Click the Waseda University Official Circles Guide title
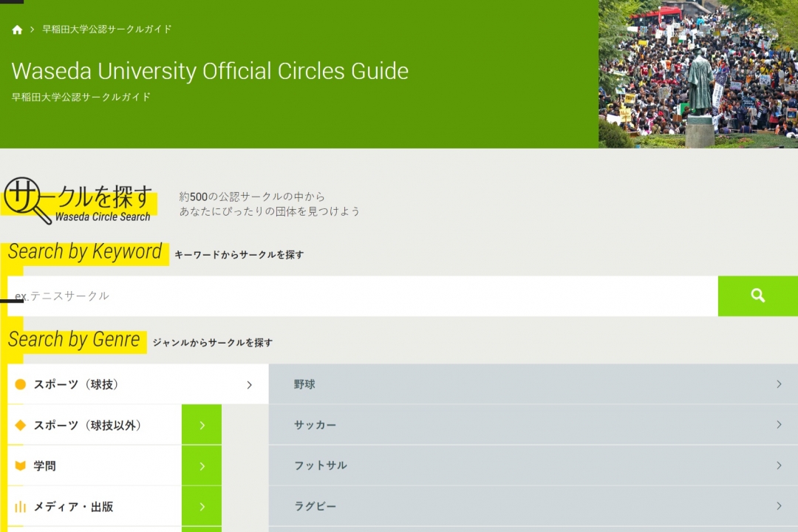Screen dimensions: 798x532 coord(210,71)
